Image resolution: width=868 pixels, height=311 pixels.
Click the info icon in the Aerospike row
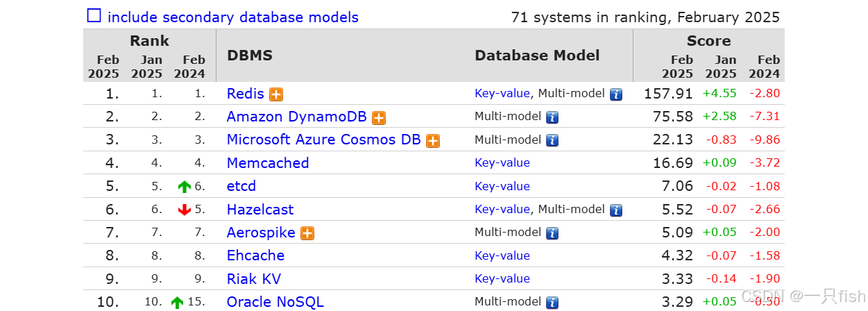pyautogui.click(x=552, y=233)
